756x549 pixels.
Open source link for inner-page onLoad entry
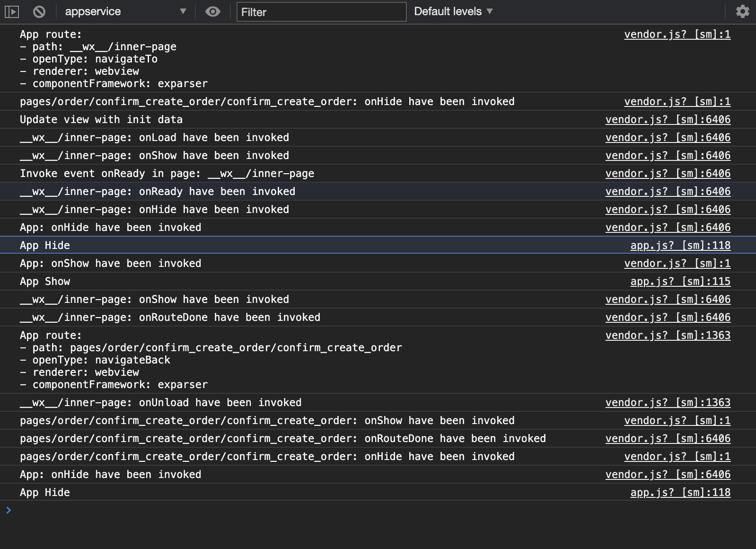[668, 138]
